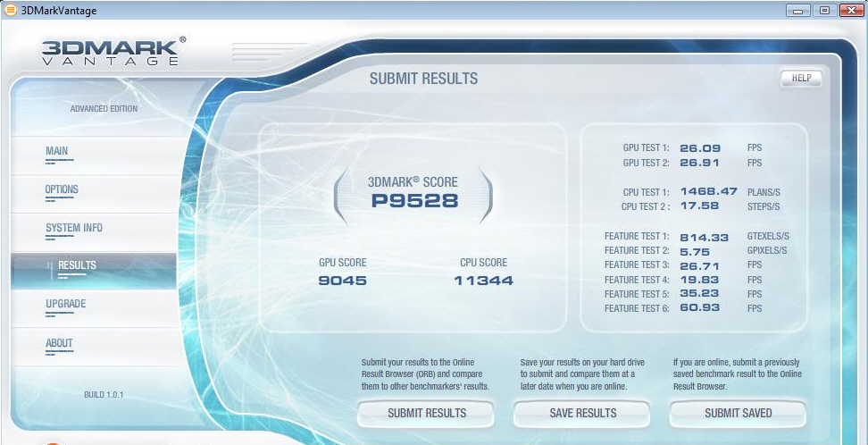Click the PLANS/S unit label
Image resolution: width=868 pixels, height=445 pixels.
764,192
